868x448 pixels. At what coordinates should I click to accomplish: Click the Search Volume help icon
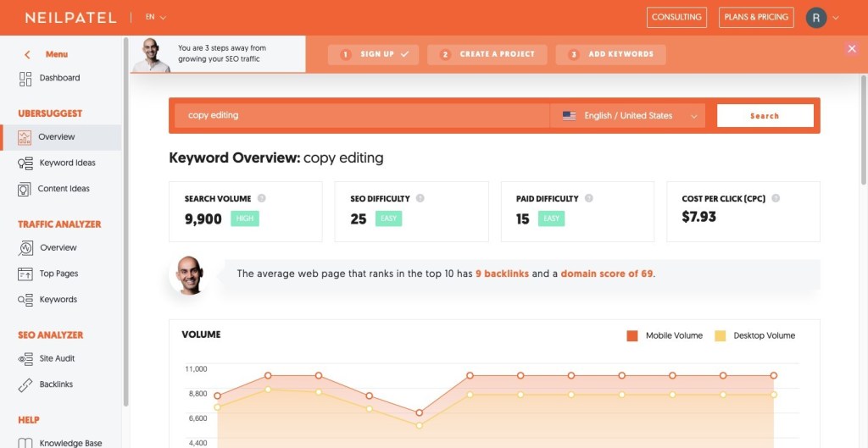pyautogui.click(x=261, y=198)
